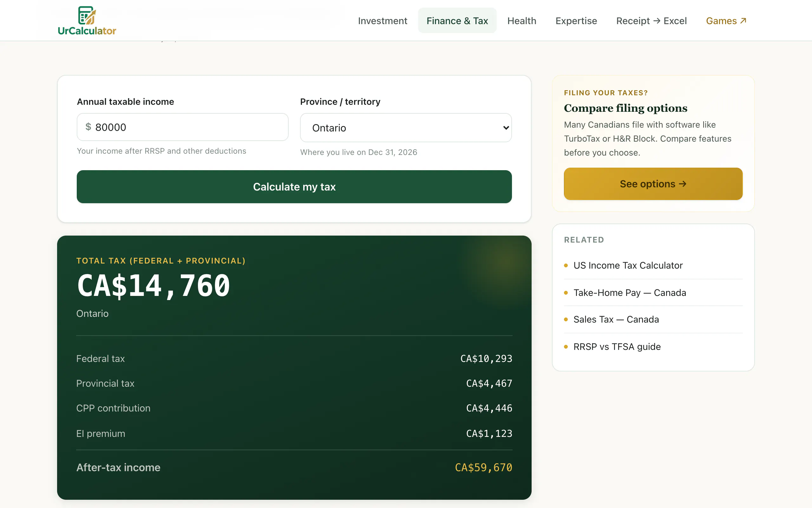Open the Province / territory dropdown
The width and height of the screenshot is (812, 508).
(x=406, y=128)
